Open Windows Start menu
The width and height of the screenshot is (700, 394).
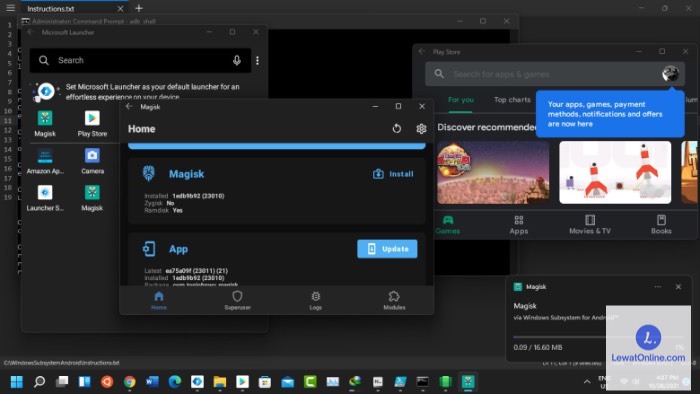[17, 382]
